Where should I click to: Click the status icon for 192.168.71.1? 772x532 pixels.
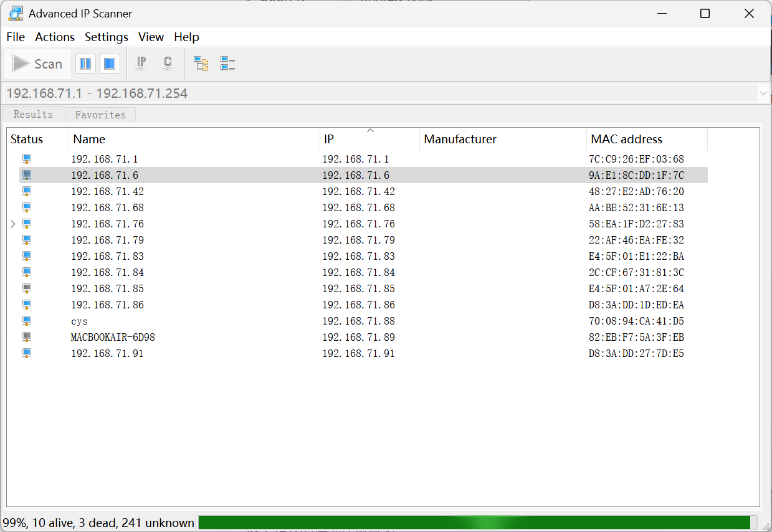tap(27, 159)
